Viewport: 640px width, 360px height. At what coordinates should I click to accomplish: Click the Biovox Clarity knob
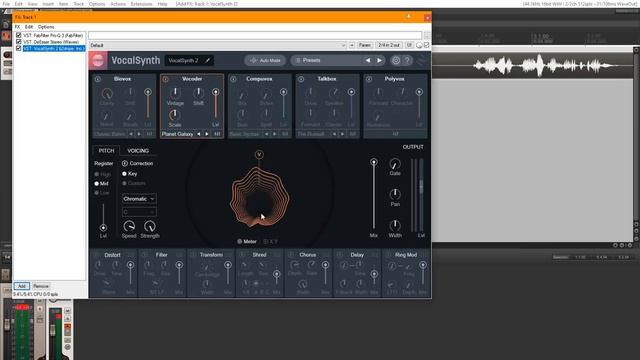click(x=107, y=93)
